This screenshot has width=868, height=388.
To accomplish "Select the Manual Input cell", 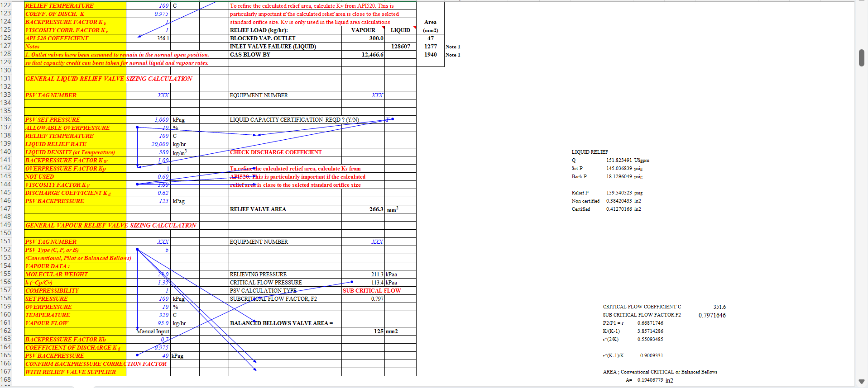I will (148, 331).
